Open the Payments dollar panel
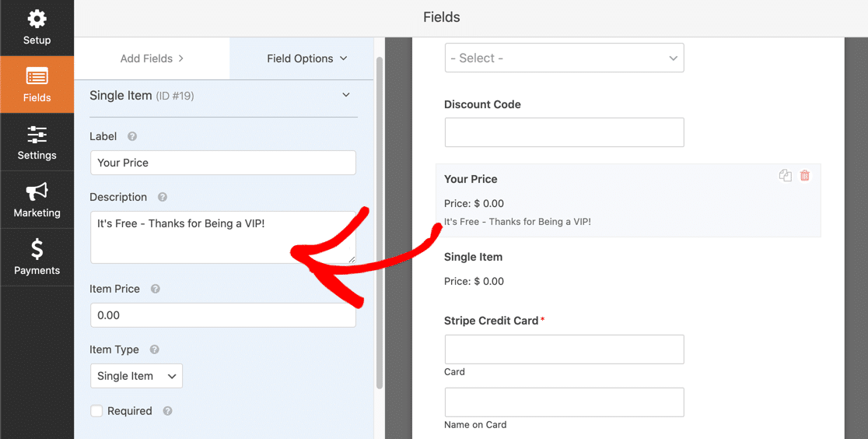The image size is (868, 439). tap(37, 258)
